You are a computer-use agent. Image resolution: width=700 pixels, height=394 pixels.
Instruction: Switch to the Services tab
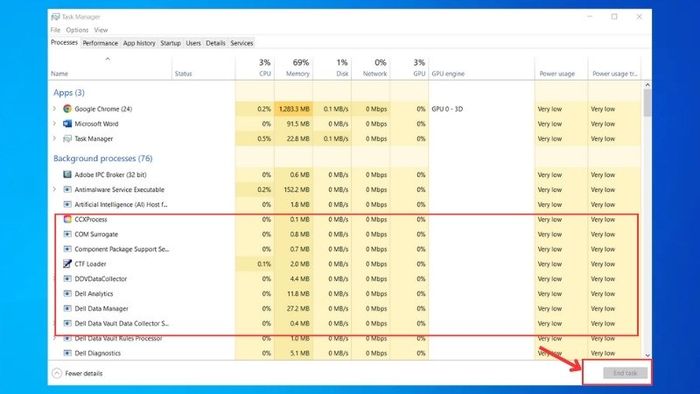(x=242, y=43)
